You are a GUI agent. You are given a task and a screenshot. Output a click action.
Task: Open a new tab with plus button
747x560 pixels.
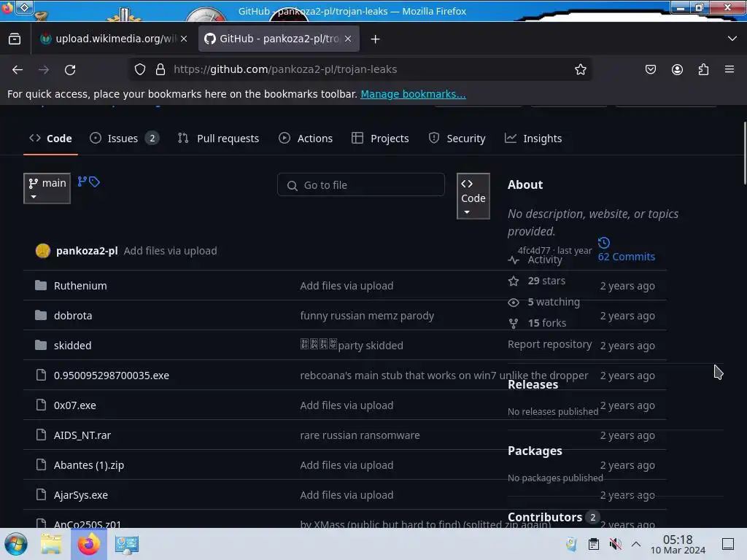(x=376, y=39)
